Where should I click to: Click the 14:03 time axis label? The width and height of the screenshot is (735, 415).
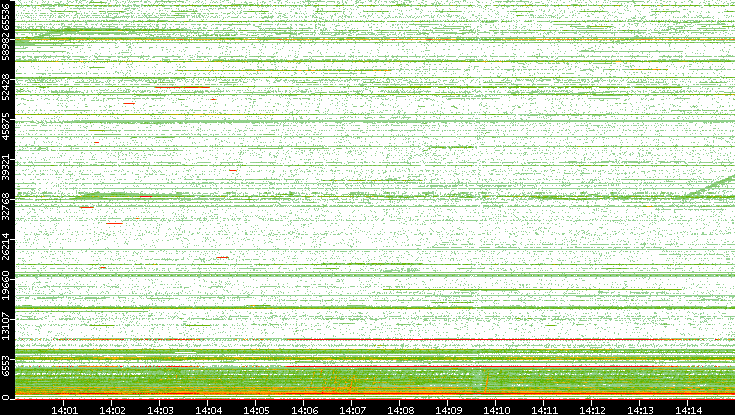click(x=160, y=410)
